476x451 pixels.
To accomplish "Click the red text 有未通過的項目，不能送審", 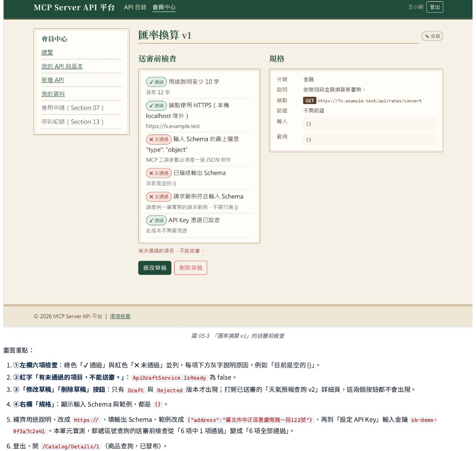I will pyautogui.click(x=171, y=251).
